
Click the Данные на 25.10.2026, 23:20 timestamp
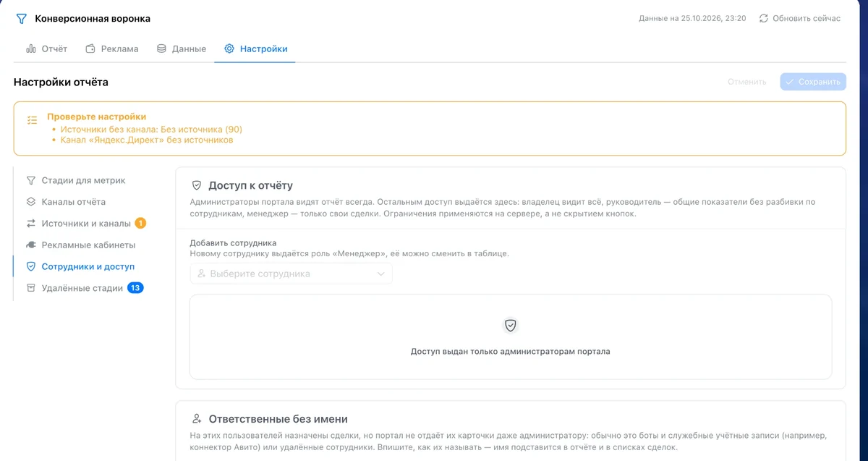pyautogui.click(x=692, y=18)
